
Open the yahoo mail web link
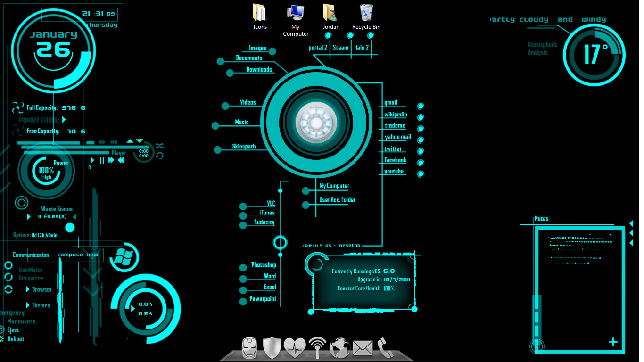point(398,137)
